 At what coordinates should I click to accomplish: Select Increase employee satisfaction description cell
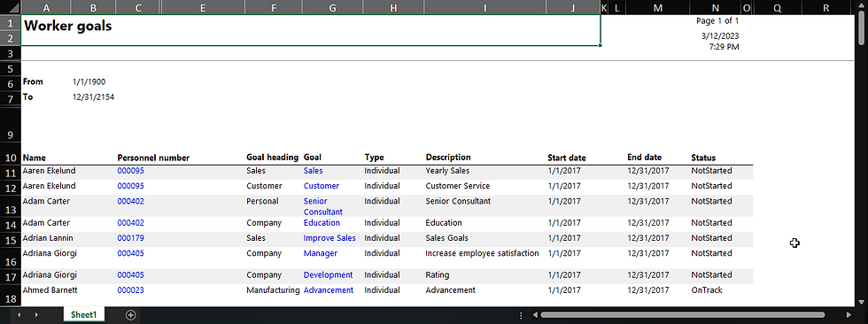[x=482, y=253]
